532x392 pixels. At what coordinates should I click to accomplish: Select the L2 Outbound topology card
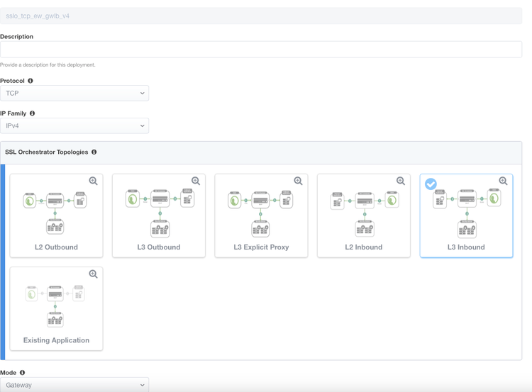pos(56,216)
